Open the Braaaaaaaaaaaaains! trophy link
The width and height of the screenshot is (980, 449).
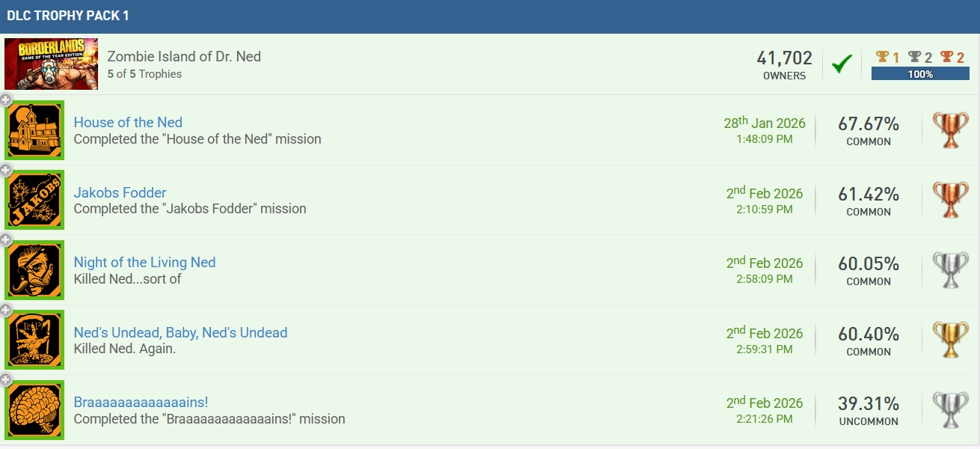coord(141,403)
